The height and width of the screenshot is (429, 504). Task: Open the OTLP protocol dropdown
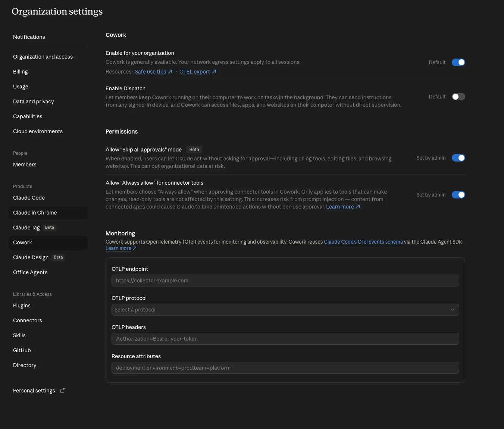pos(285,310)
